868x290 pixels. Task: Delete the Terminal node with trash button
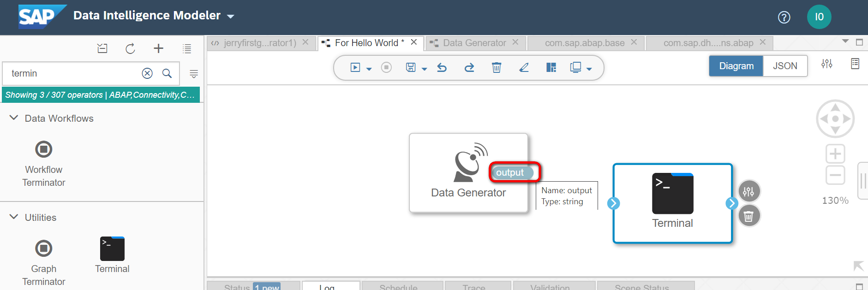coord(749,216)
